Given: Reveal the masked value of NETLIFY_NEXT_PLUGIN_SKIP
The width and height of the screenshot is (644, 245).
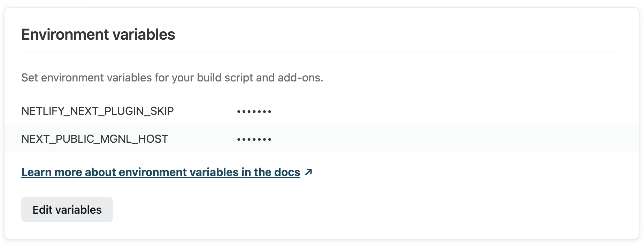Looking at the screenshot, I should point(254,112).
